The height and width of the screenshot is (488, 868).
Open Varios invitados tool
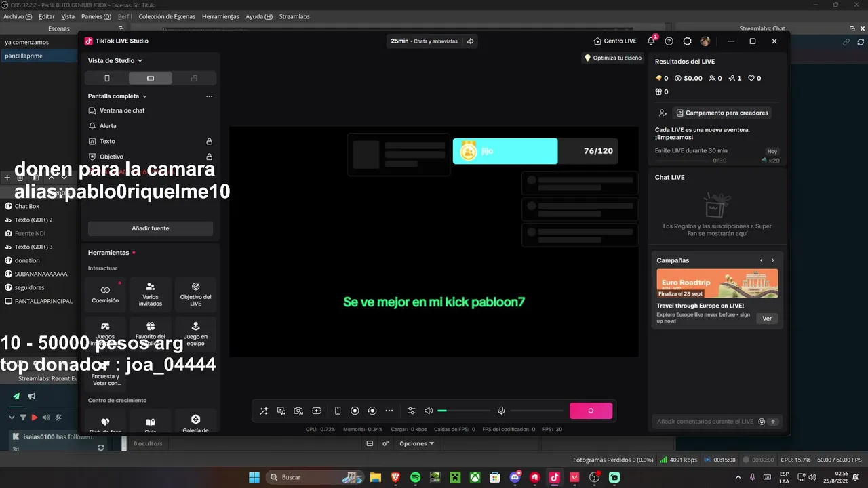pos(151,294)
